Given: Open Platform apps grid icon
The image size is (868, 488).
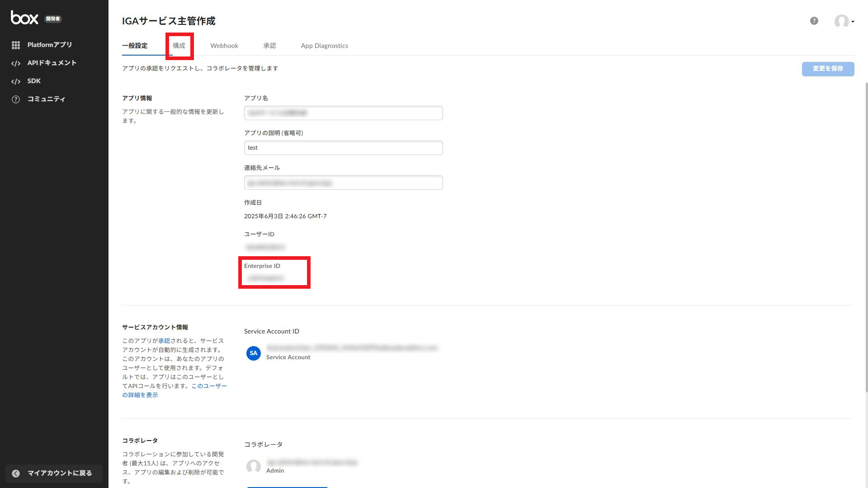Looking at the screenshot, I should tap(16, 45).
